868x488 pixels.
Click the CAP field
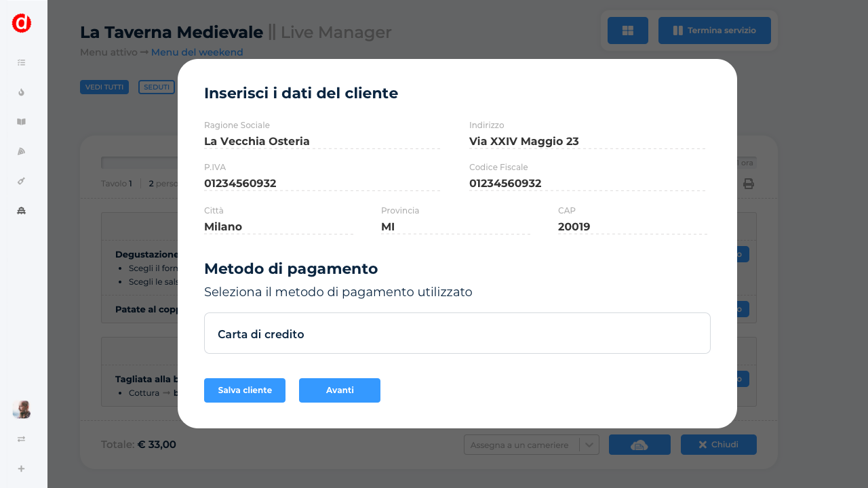(633, 227)
